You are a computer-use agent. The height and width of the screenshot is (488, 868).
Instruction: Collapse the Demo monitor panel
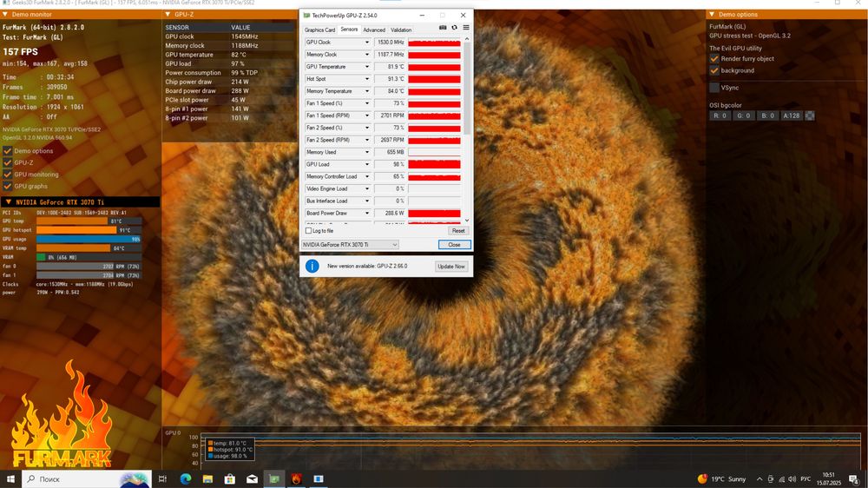5,15
